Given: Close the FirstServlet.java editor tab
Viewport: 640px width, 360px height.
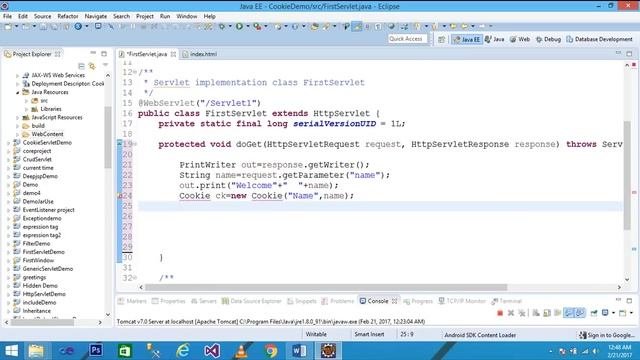Looking at the screenshot, I should coord(173,54).
